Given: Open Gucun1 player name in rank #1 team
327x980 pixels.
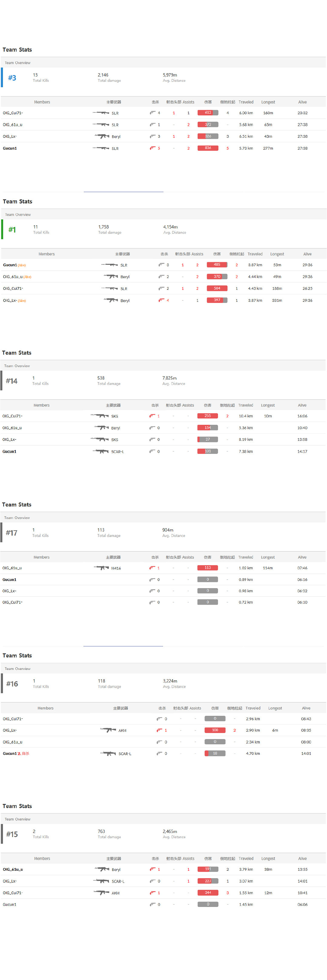Looking at the screenshot, I should [10, 265].
